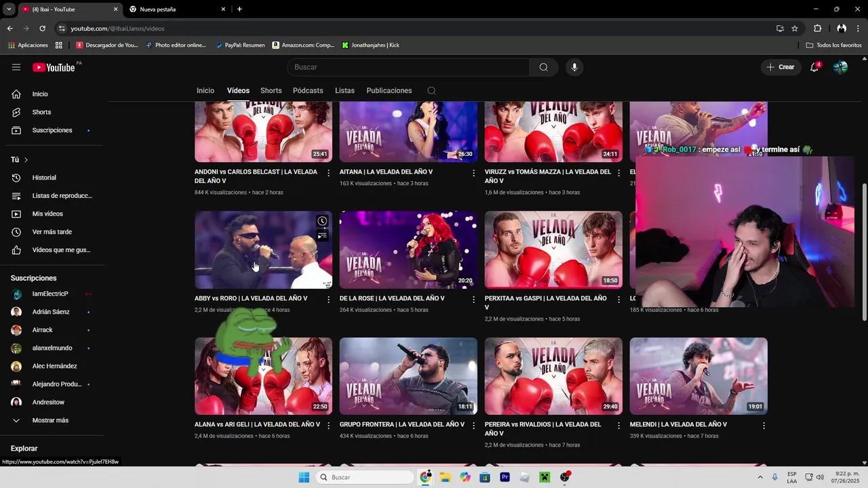Screen dimensions: 868x488
Task: Play the GRUPO FRONTERA video thumbnail
Action: [408, 376]
